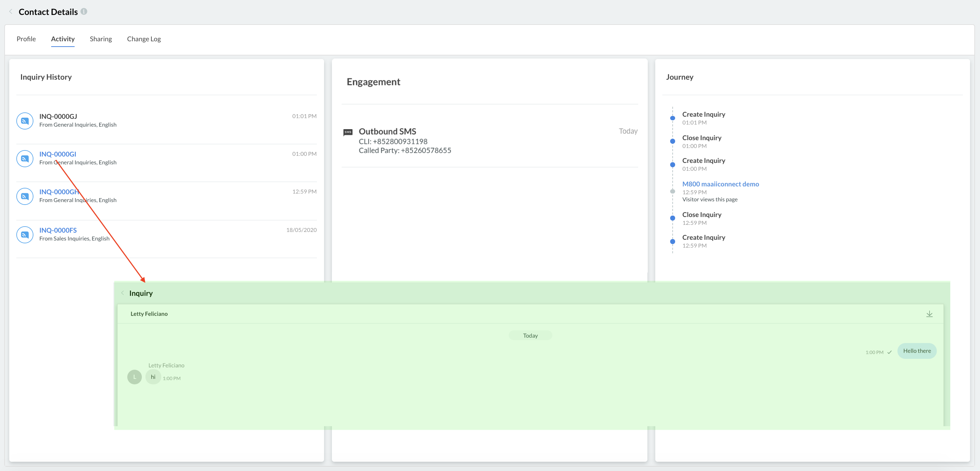The image size is (980, 471).
Task: Click the chat icon for INQ-0000FS
Action: click(x=25, y=234)
